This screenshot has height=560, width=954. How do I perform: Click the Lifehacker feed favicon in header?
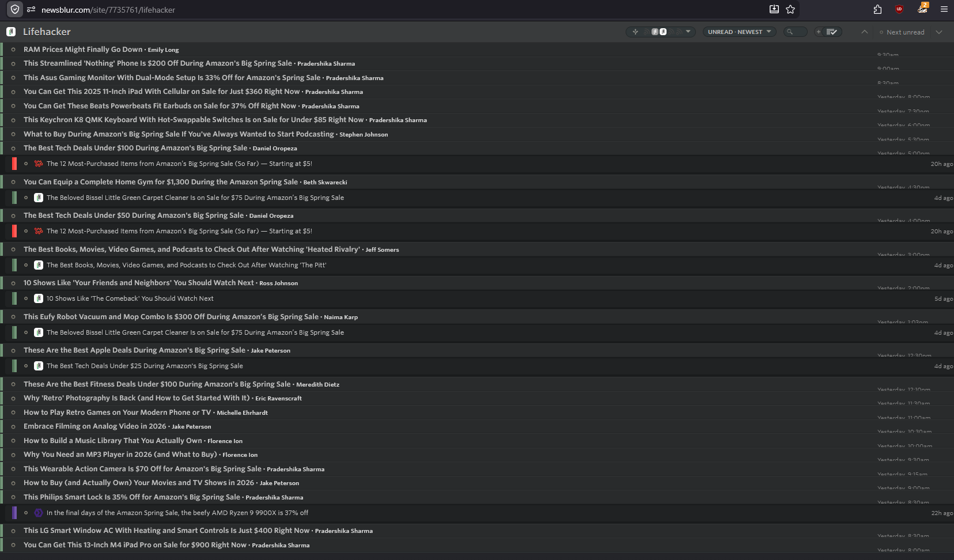coord(11,32)
